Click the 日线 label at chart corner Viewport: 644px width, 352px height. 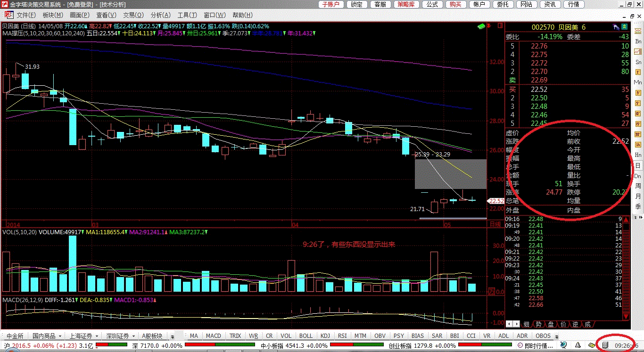pos(495,224)
